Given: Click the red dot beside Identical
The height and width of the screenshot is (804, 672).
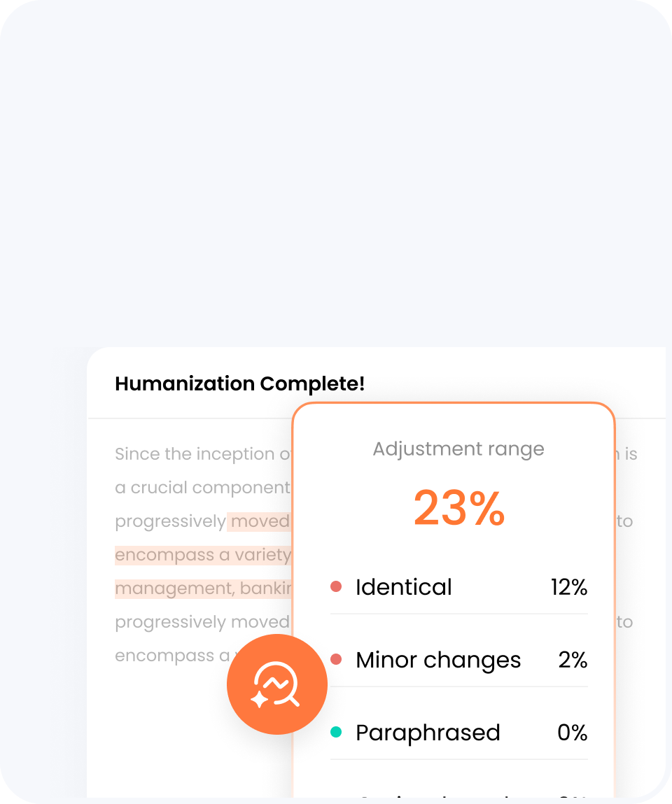Looking at the screenshot, I should tap(336, 586).
